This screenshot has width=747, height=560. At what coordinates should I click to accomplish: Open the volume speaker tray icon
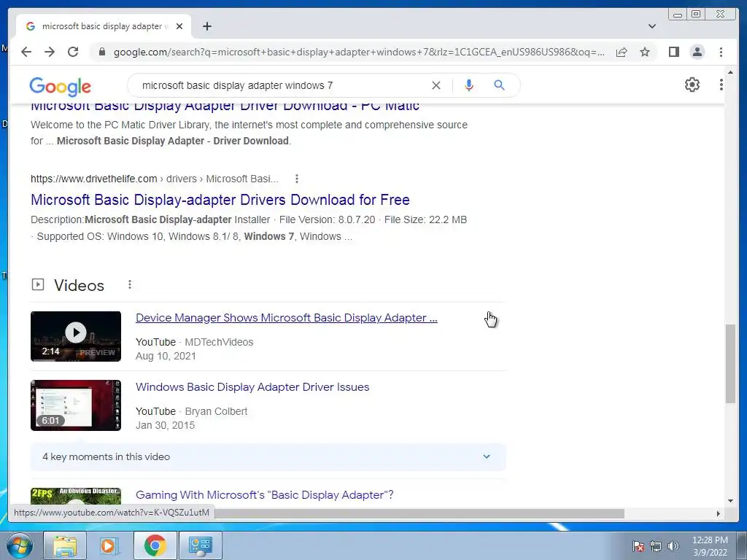(673, 546)
